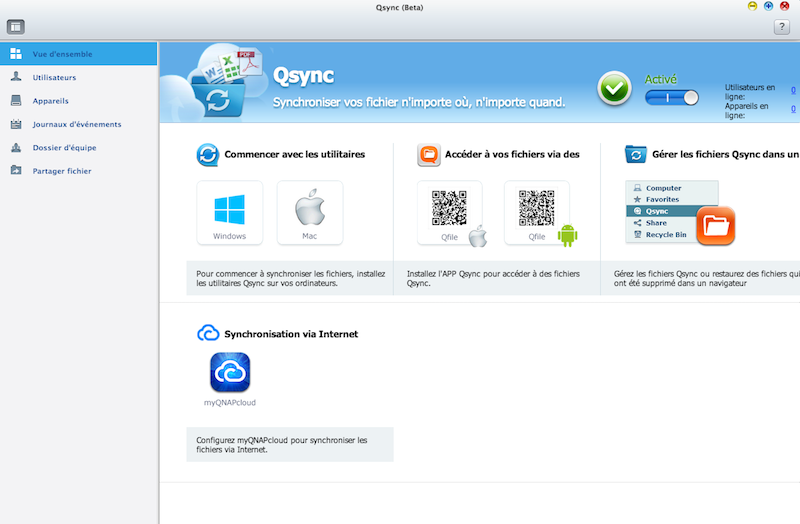Open the myQNAPcloud app icon
800x524 pixels.
pyautogui.click(x=230, y=372)
